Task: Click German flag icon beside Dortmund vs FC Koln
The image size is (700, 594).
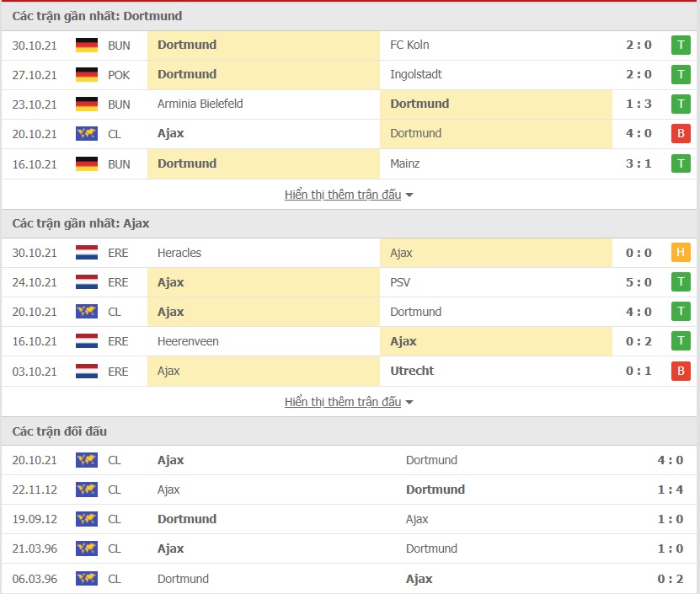Action: [86, 45]
